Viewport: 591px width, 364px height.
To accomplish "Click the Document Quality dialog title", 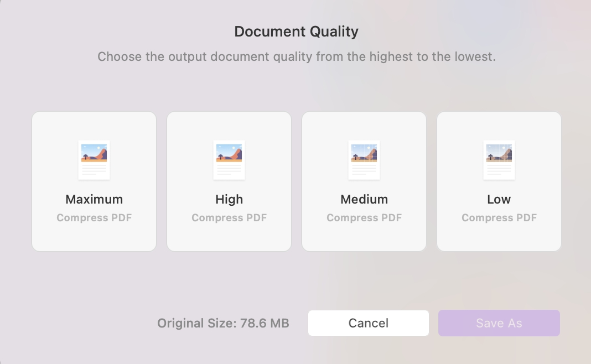I will tap(297, 32).
